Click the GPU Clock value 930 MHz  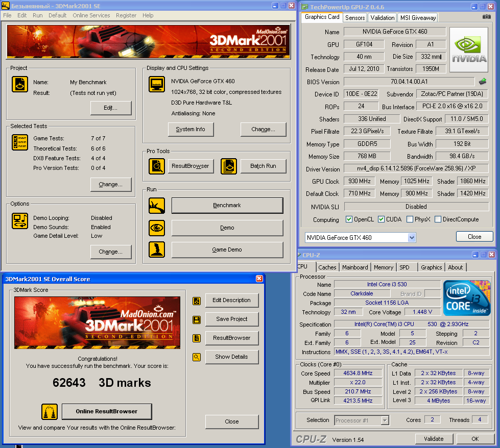click(360, 181)
